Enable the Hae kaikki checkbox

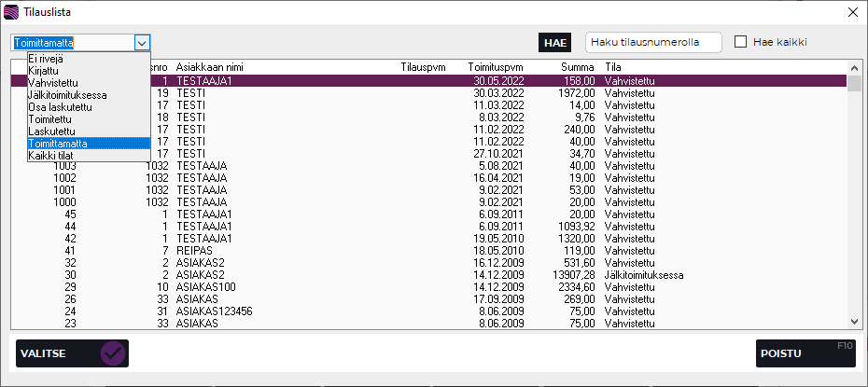click(x=741, y=42)
